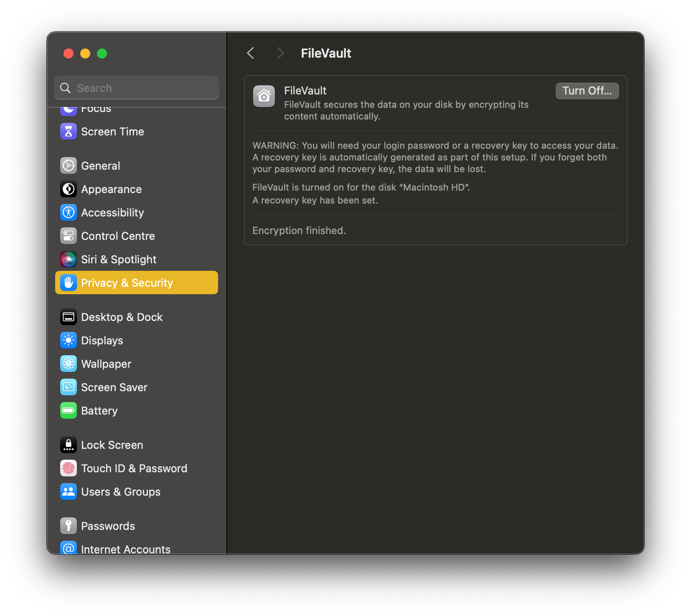691x616 pixels.
Task: Click 'A recovery key has been set.' text
Action: pos(315,200)
